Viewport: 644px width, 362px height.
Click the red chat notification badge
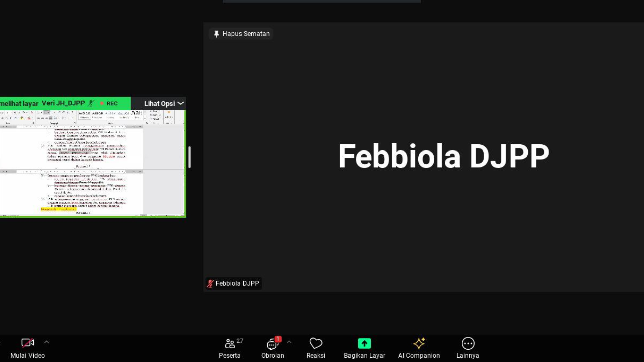pyautogui.click(x=278, y=339)
